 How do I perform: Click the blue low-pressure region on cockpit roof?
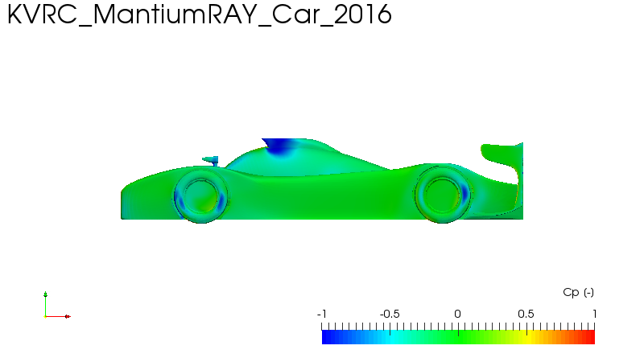coord(280,147)
